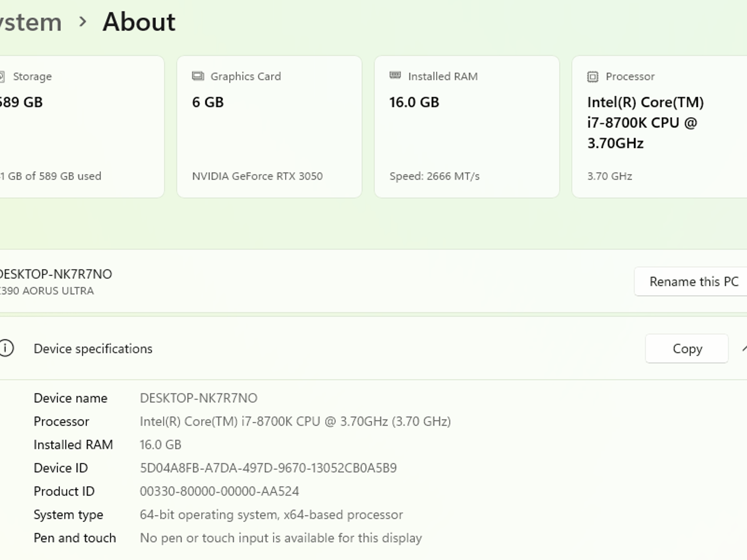Image resolution: width=747 pixels, height=560 pixels.
Task: Click the Speed: 2666 MT/s text
Action: 434,176
